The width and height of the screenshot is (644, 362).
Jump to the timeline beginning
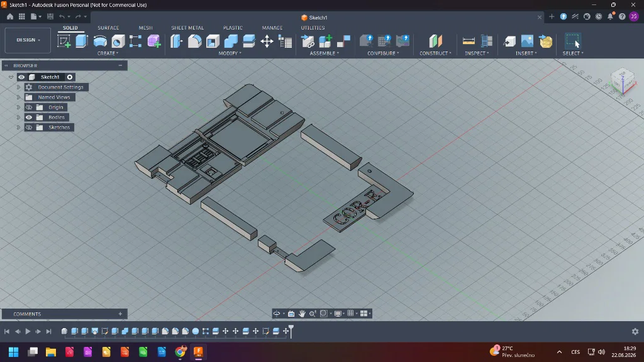6,331
